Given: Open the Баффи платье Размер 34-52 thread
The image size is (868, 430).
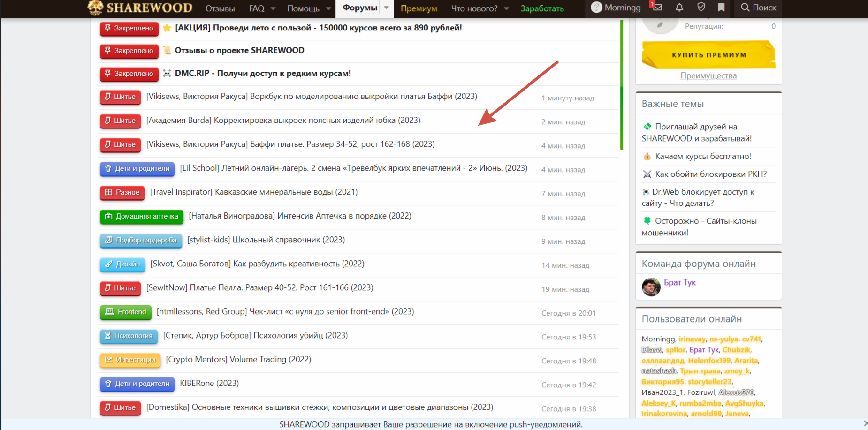Looking at the screenshot, I should click(290, 144).
